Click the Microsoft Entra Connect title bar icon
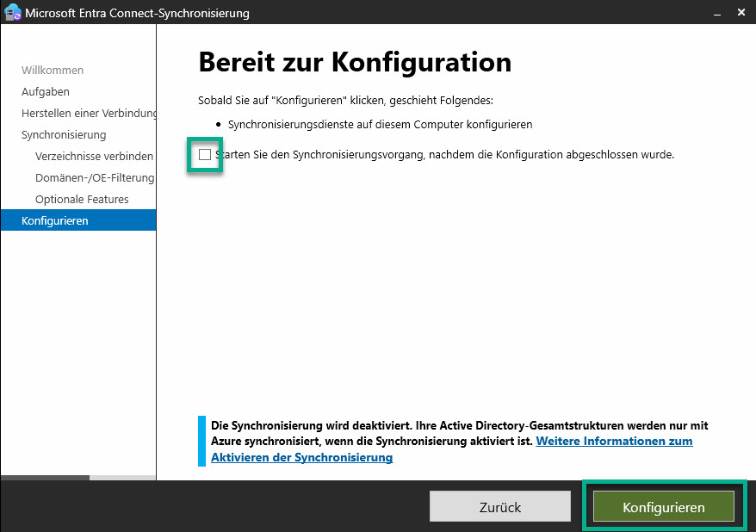The width and height of the screenshot is (756, 532). [x=13, y=12]
